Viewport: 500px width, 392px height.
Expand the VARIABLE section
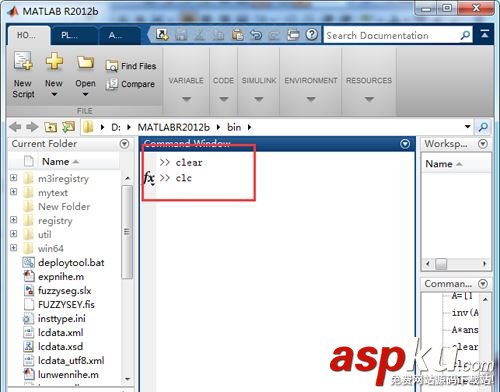pyautogui.click(x=186, y=99)
